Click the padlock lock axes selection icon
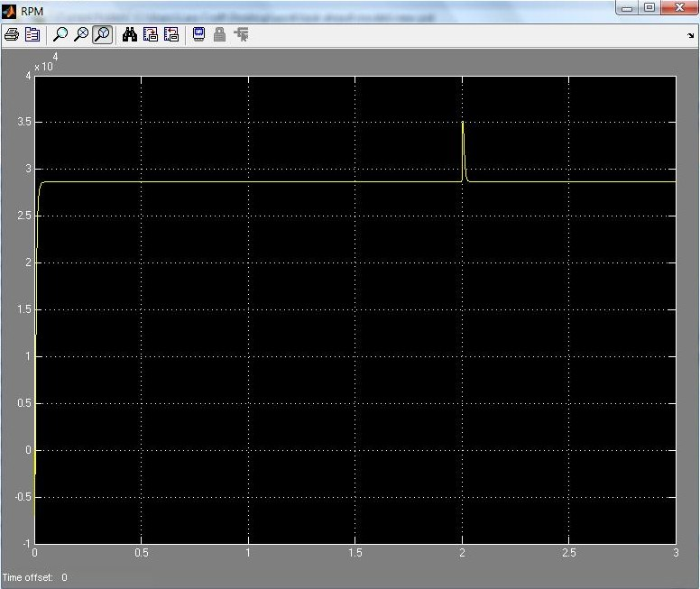This screenshot has width=700, height=589. (219, 35)
